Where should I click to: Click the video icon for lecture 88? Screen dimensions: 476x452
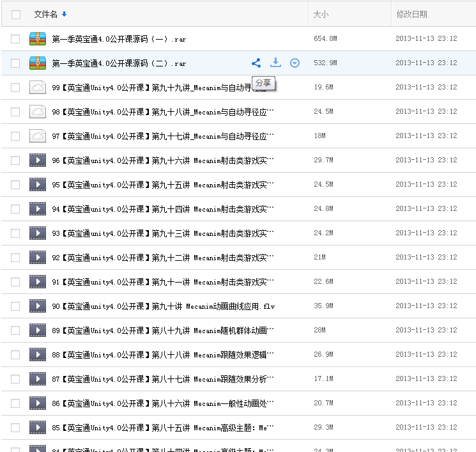(38, 354)
